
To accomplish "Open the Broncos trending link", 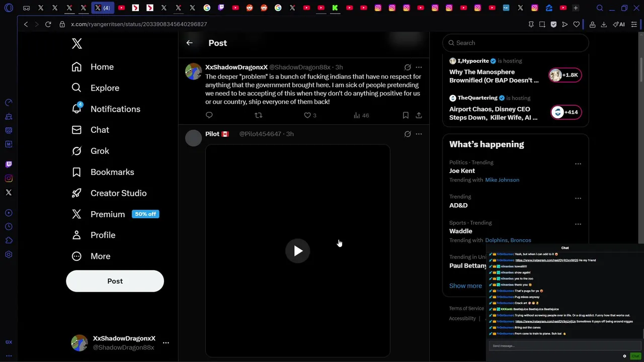I will coord(521,240).
